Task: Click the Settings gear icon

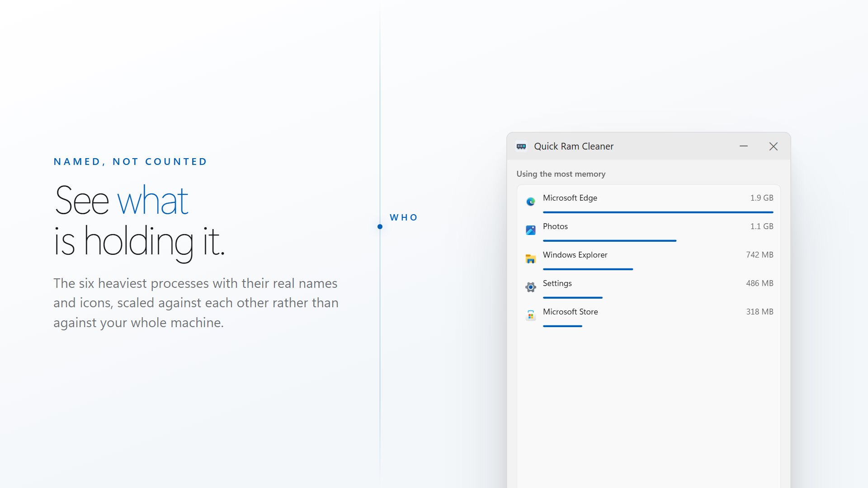Action: coord(531,287)
